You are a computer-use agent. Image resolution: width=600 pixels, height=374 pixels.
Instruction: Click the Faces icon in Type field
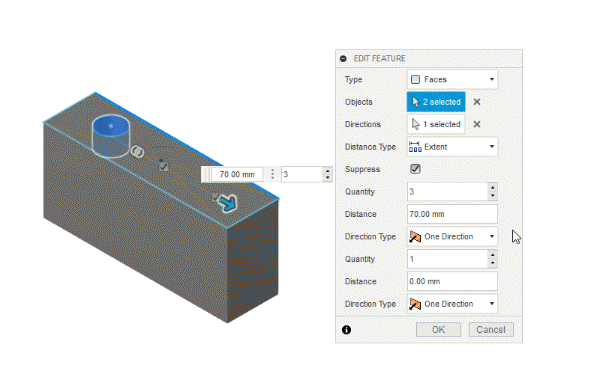coord(415,80)
